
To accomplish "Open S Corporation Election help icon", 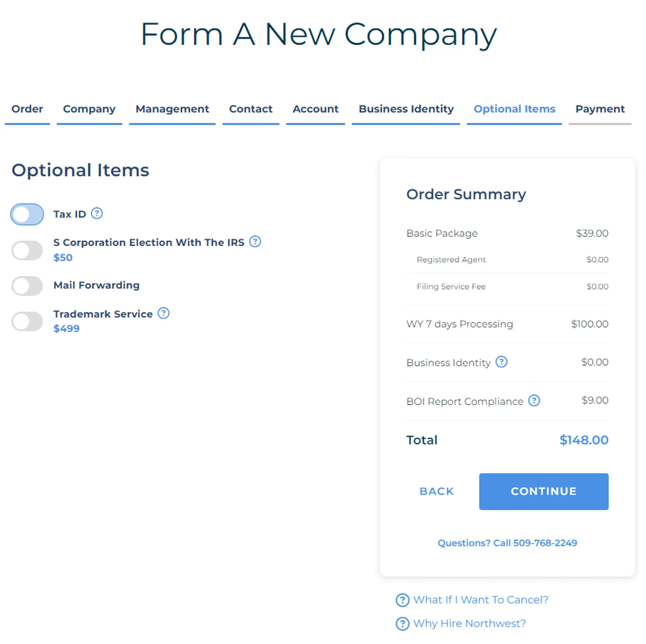I will (255, 241).
